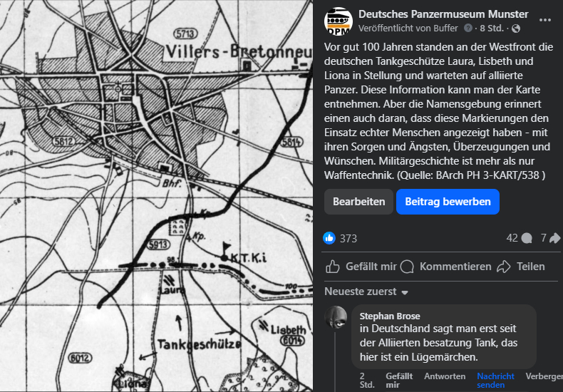This screenshot has width=563, height=392.
Task: Open the 42 comments count icon
Action: pos(527,238)
